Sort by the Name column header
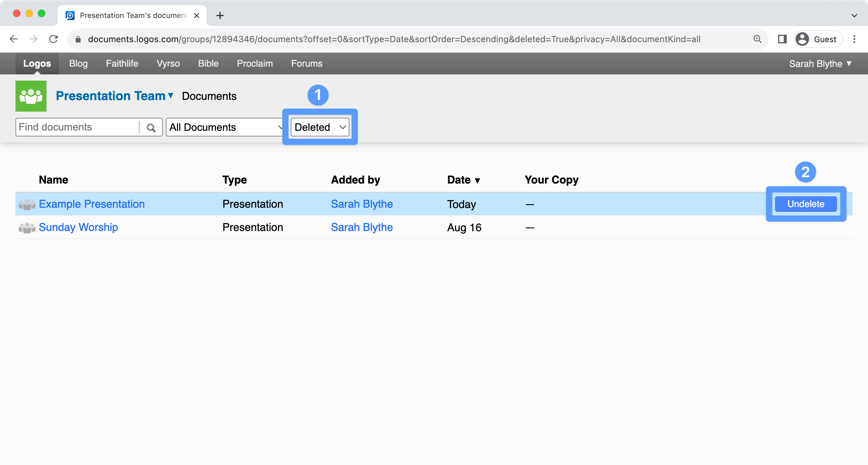This screenshot has width=868, height=465. (54, 179)
